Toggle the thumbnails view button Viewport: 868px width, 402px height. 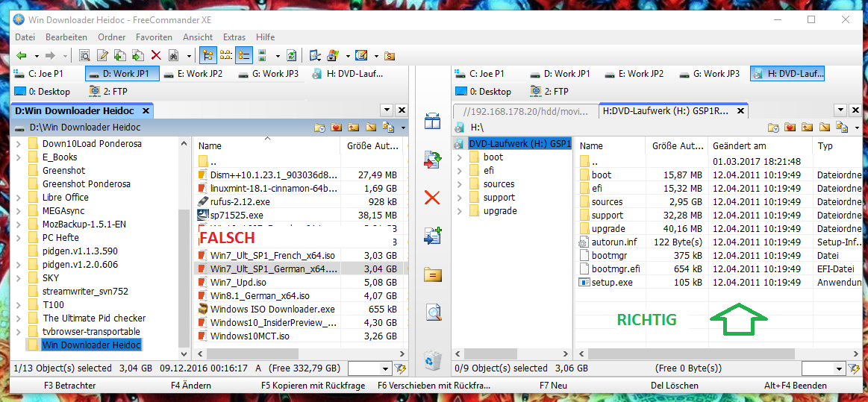263,55
